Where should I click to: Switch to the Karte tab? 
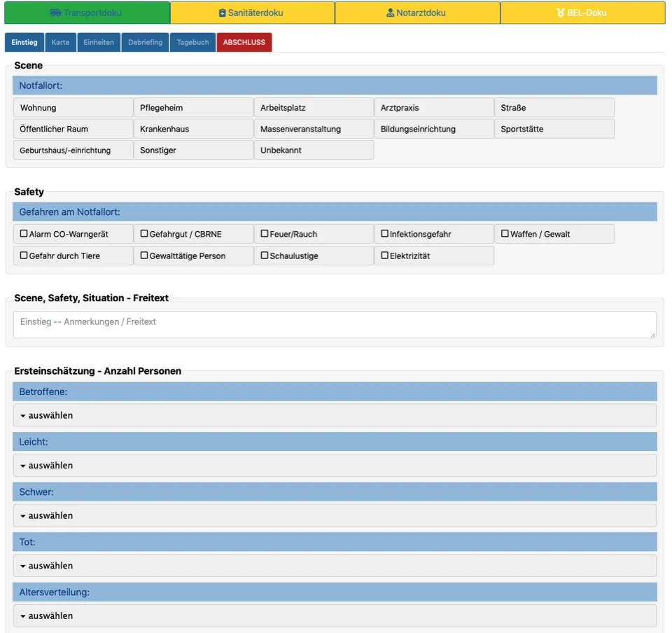click(60, 42)
